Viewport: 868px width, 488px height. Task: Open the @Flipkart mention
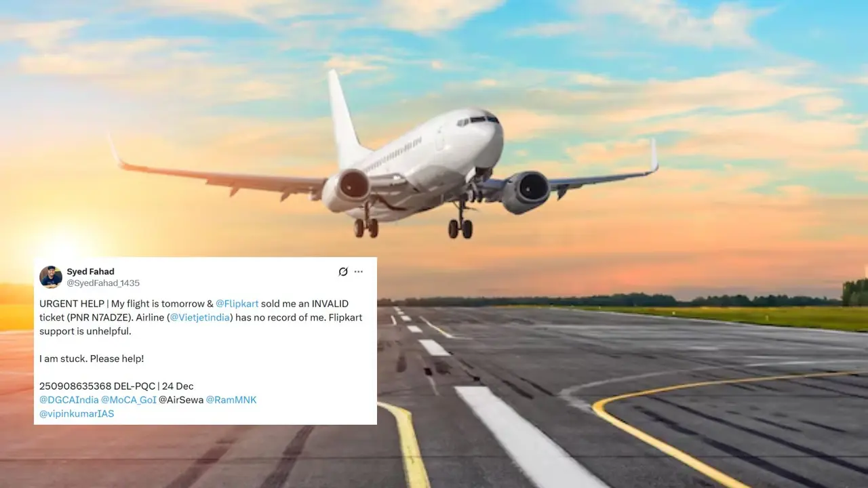tap(238, 304)
